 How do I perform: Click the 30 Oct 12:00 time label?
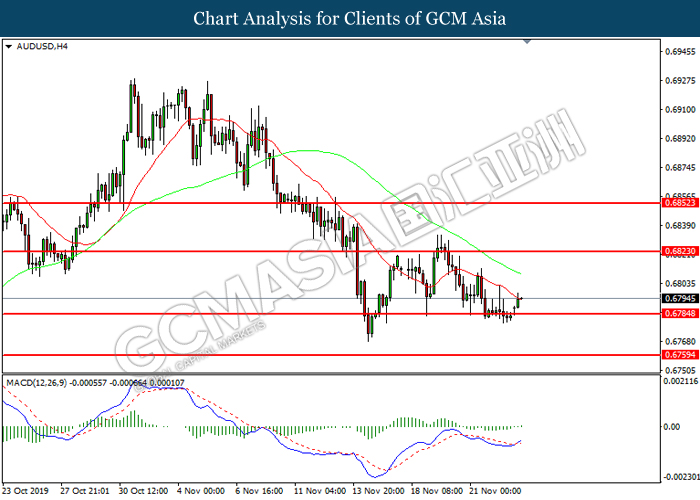click(143, 491)
